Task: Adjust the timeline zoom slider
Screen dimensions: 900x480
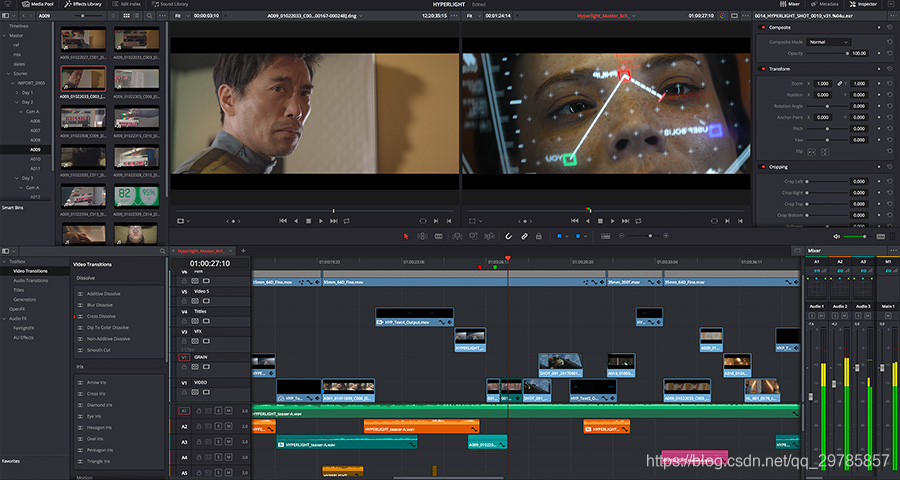Action: tap(643, 236)
